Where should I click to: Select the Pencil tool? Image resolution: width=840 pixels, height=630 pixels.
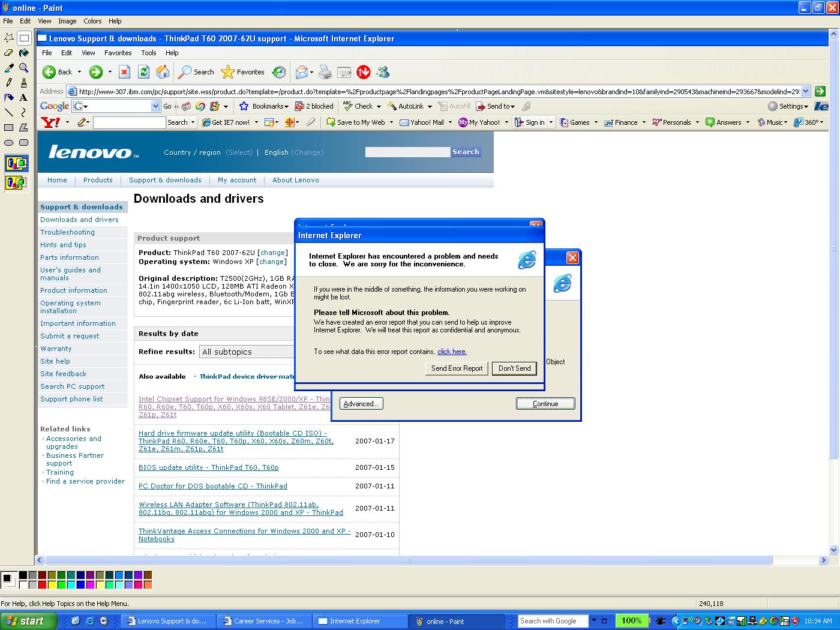[9, 83]
